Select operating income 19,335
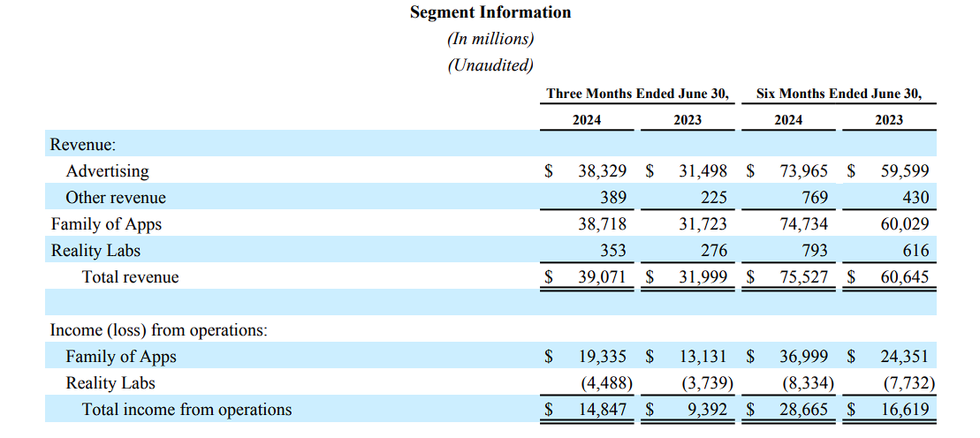The image size is (980, 438). coord(603,357)
